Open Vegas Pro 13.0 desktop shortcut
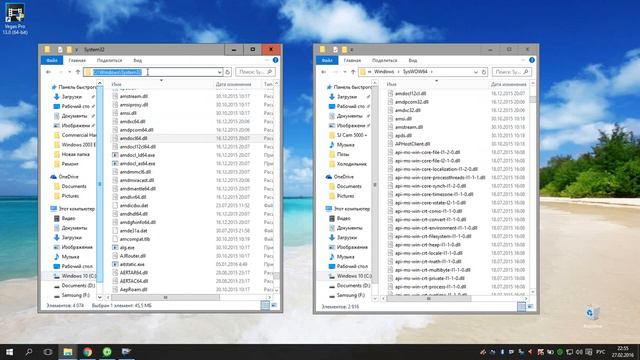Screen dimensions: 640x360 [x=15, y=18]
